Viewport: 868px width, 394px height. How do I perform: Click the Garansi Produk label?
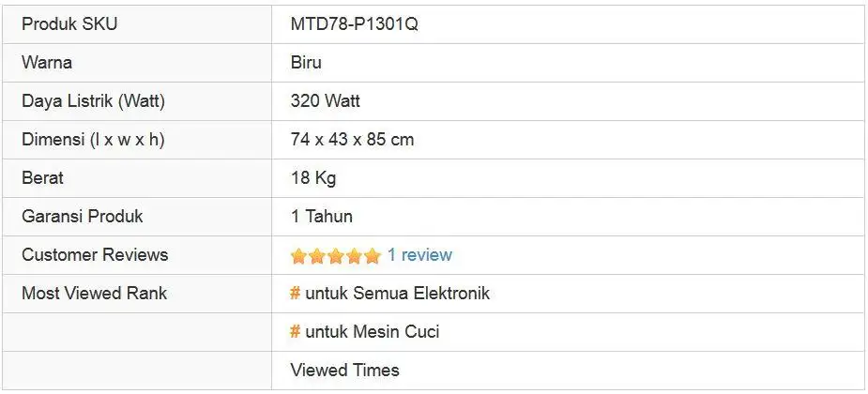pos(83,217)
